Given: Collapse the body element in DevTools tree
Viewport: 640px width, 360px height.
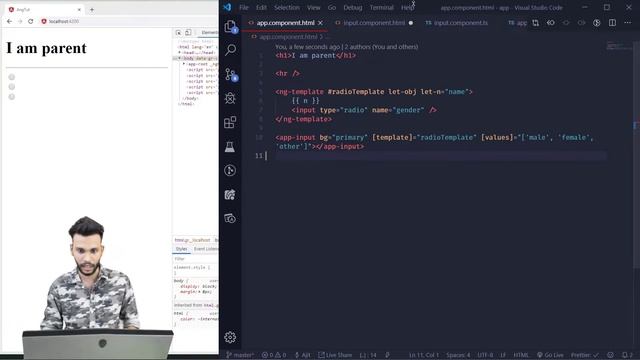Looking at the screenshot, I should (x=179, y=58).
